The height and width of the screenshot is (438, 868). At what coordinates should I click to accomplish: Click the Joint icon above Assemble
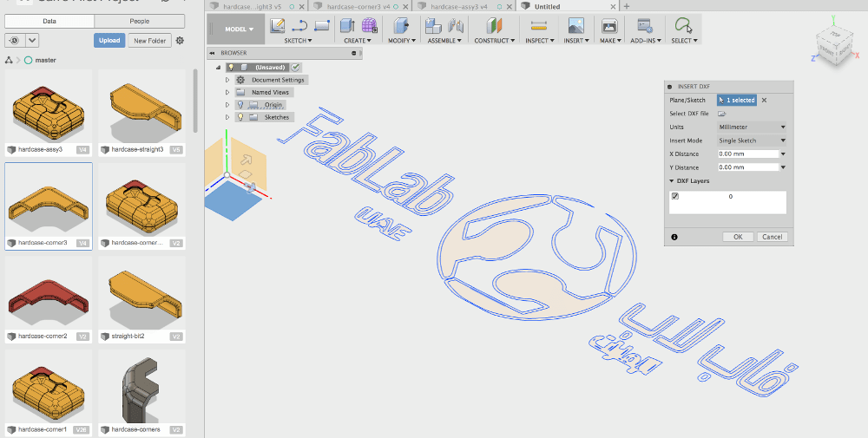coord(455,26)
